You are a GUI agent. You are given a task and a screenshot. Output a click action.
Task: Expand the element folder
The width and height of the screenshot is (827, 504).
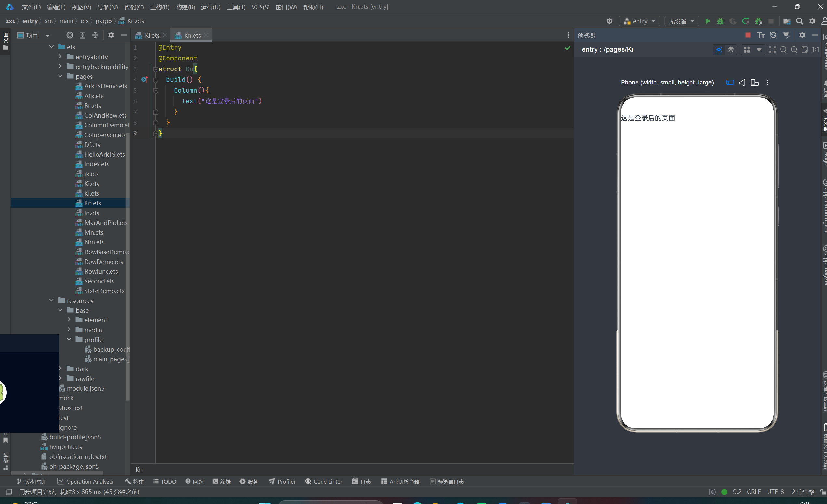(69, 320)
